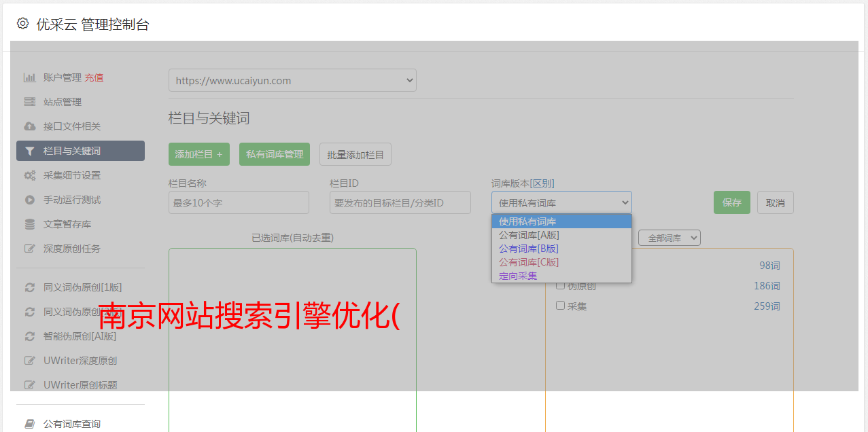Click the play icon for 手动运行测试
This screenshot has height=432, width=868.
coord(29,200)
